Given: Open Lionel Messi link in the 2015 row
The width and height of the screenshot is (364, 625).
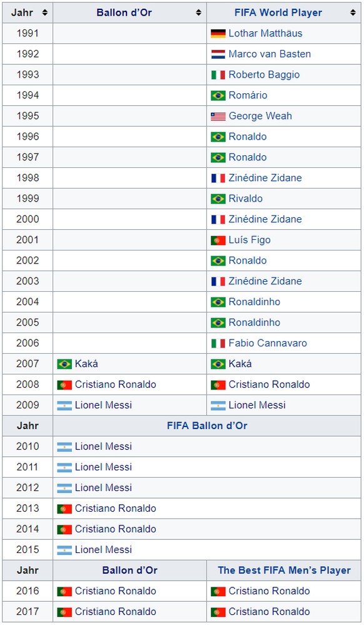Looking at the screenshot, I should [103, 550].
